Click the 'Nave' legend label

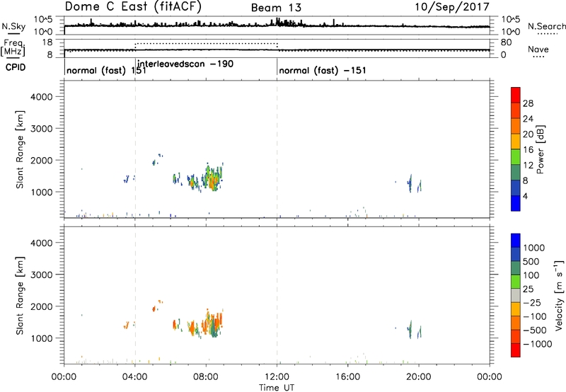pyautogui.click(x=538, y=49)
